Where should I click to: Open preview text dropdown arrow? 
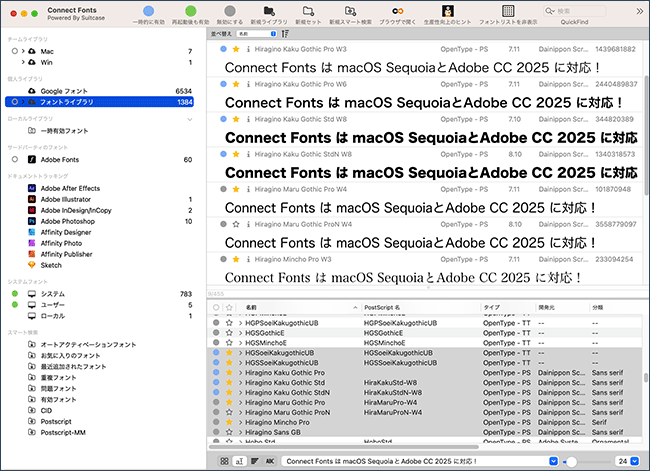[x=553, y=461]
